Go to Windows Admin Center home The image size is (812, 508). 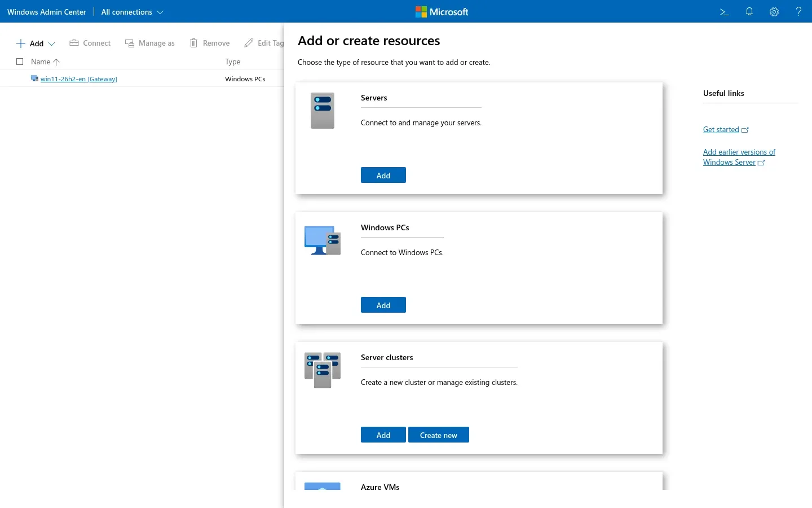pyautogui.click(x=47, y=12)
